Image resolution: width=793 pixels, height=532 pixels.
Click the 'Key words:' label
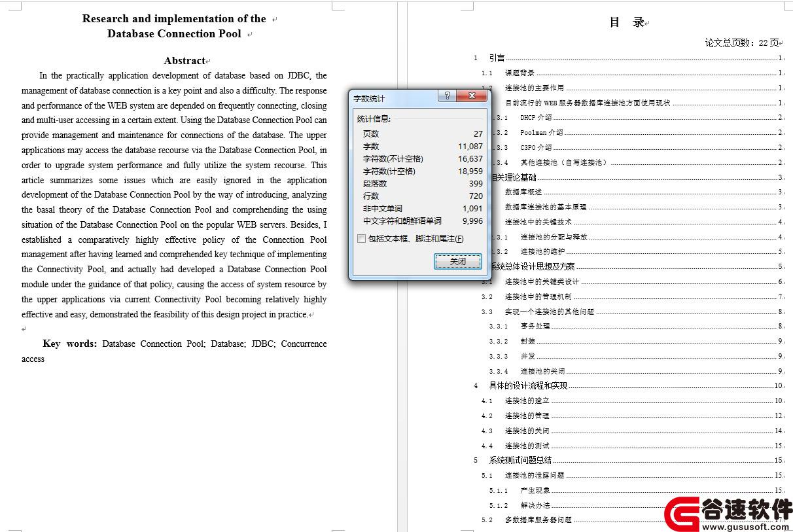[x=70, y=344]
